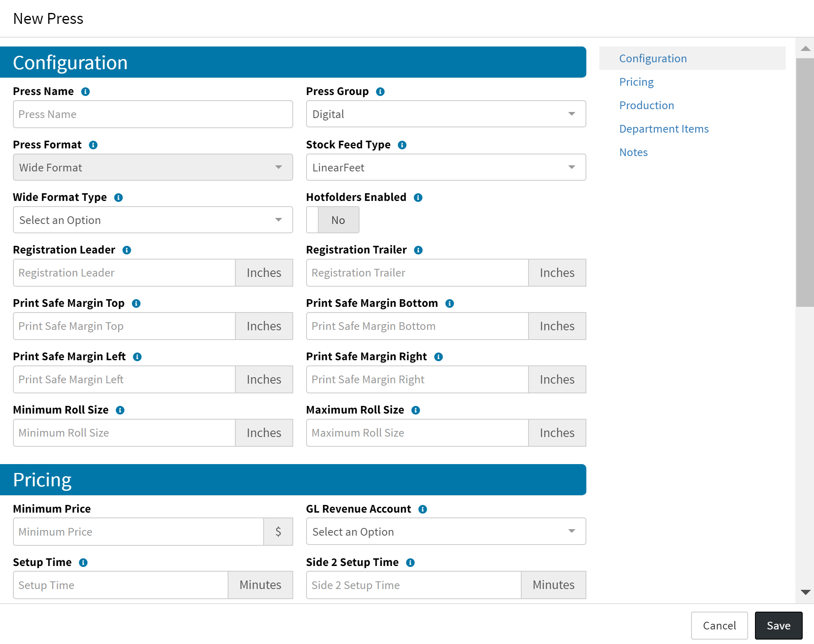
Task: Click the Wide Format Type info icon
Action: click(x=118, y=198)
